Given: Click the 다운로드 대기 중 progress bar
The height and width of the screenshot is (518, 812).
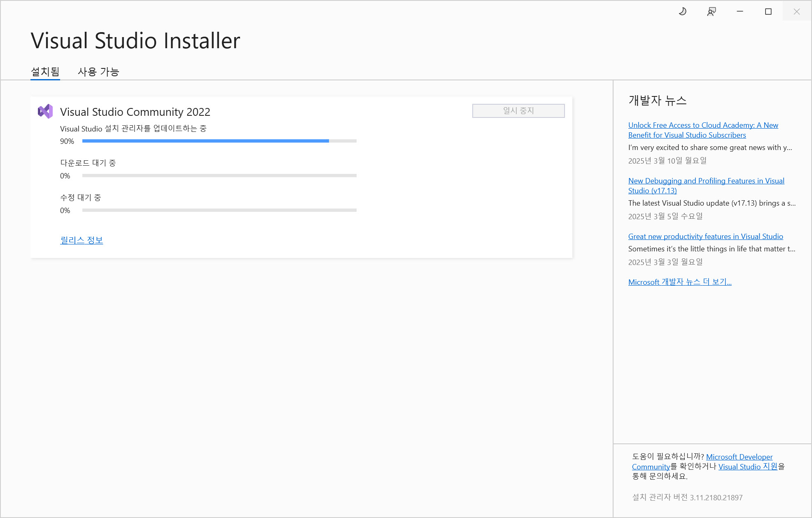Looking at the screenshot, I should point(219,176).
